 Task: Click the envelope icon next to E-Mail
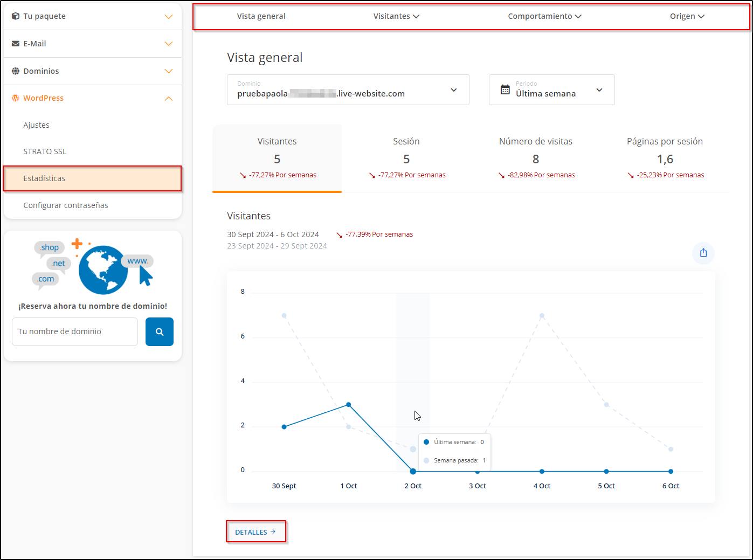tap(16, 44)
